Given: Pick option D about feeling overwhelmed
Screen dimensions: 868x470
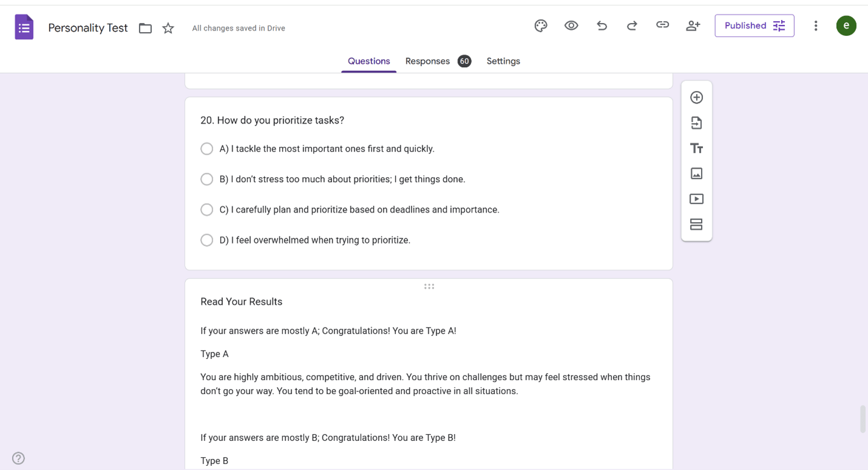Looking at the screenshot, I should pos(207,240).
